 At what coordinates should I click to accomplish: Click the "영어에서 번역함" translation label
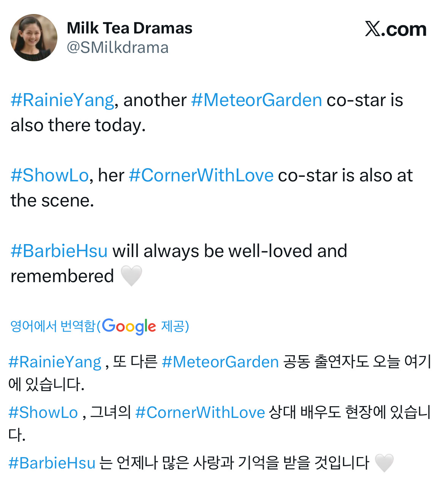[53, 326]
